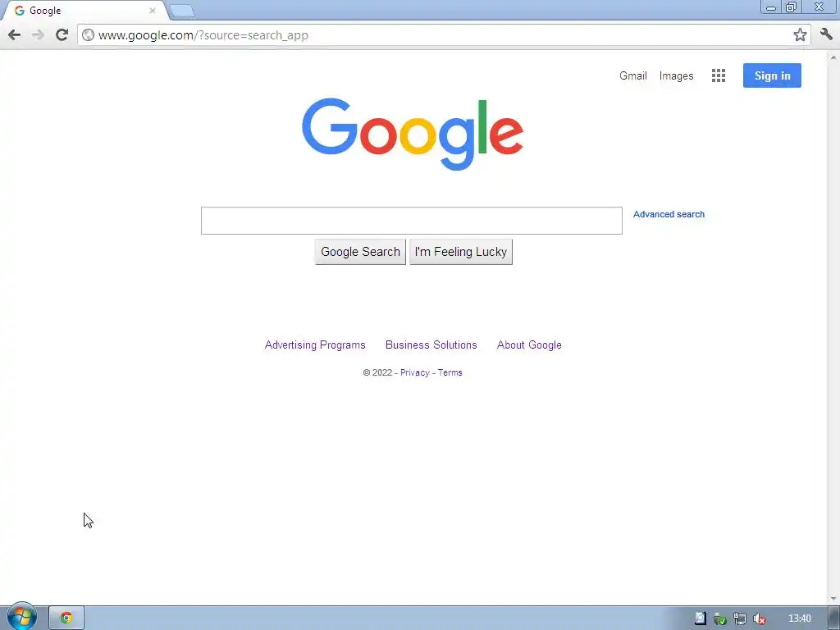Select the Google tab
This screenshot has height=630, width=840.
click(x=85, y=11)
